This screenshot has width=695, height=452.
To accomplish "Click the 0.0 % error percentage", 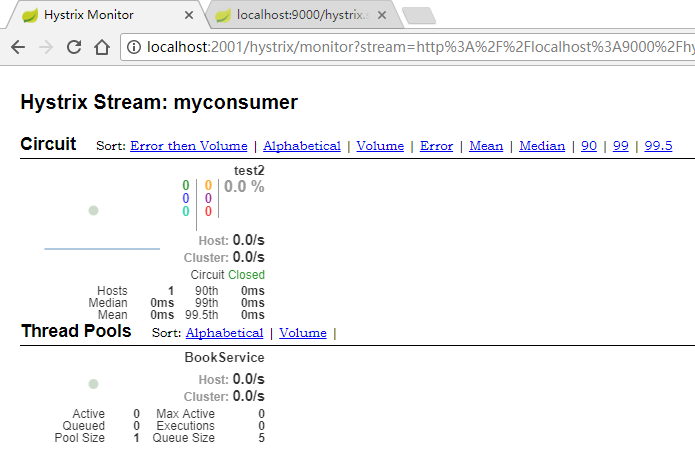I will pos(244,187).
